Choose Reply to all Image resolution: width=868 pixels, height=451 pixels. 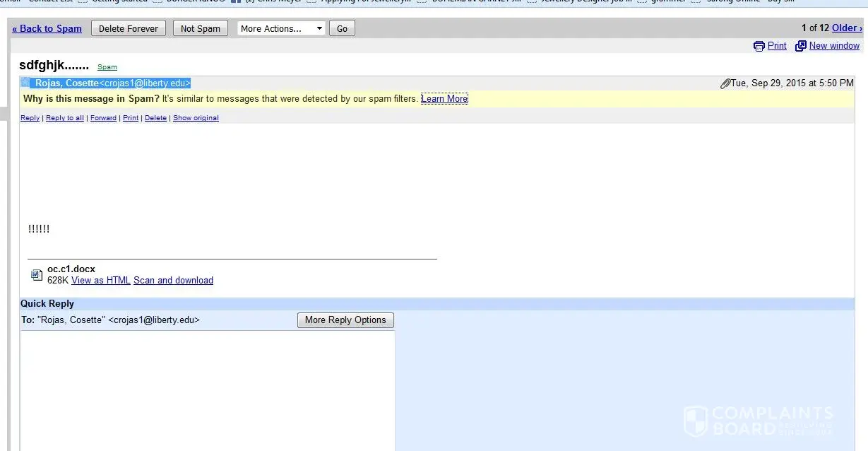[65, 118]
